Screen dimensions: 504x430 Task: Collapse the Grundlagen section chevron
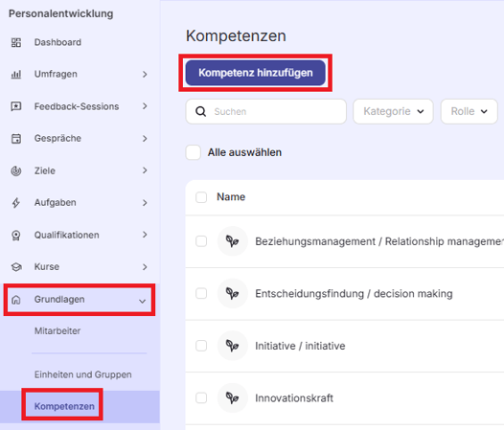tap(142, 301)
